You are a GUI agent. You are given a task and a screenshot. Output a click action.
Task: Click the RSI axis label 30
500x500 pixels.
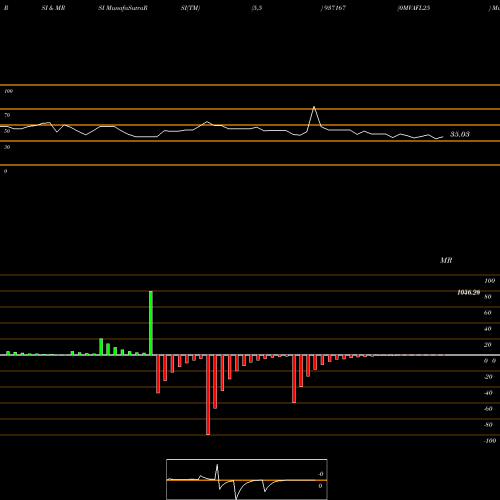pyautogui.click(x=7, y=147)
